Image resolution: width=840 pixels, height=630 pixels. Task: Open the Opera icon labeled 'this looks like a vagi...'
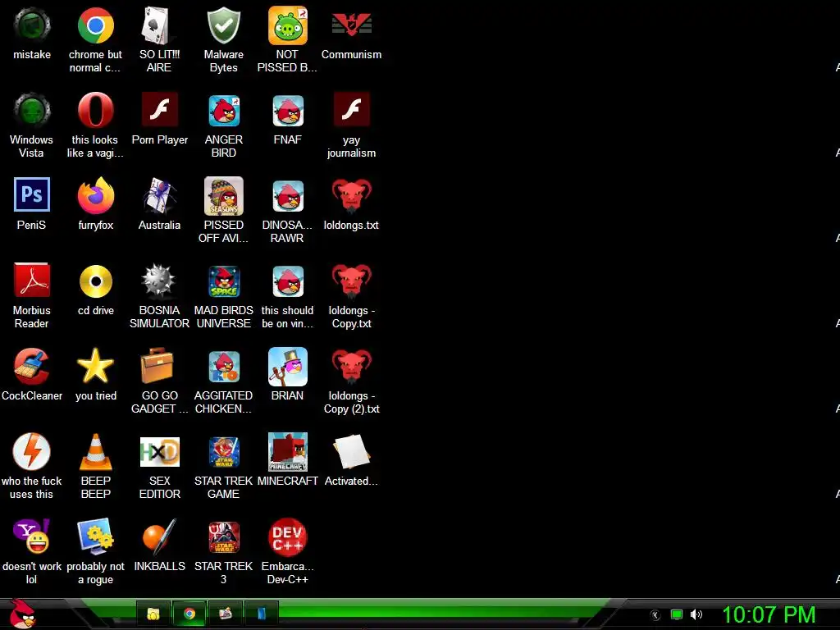pos(95,111)
